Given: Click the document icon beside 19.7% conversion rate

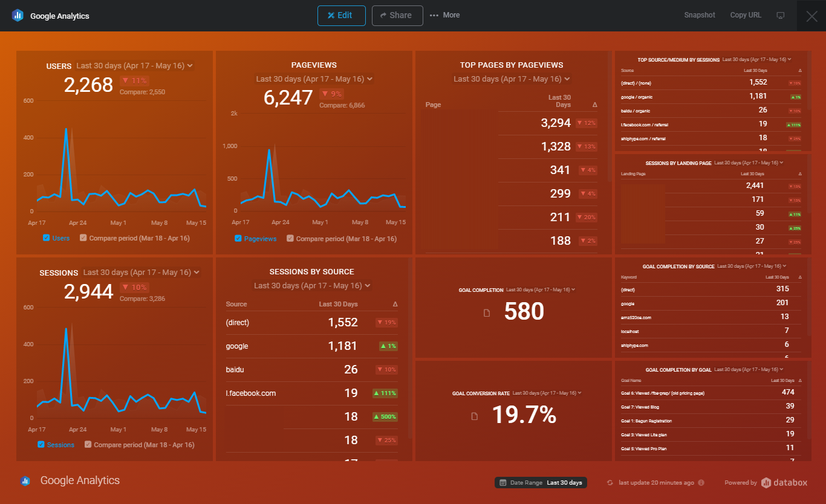Looking at the screenshot, I should pyautogui.click(x=475, y=416).
